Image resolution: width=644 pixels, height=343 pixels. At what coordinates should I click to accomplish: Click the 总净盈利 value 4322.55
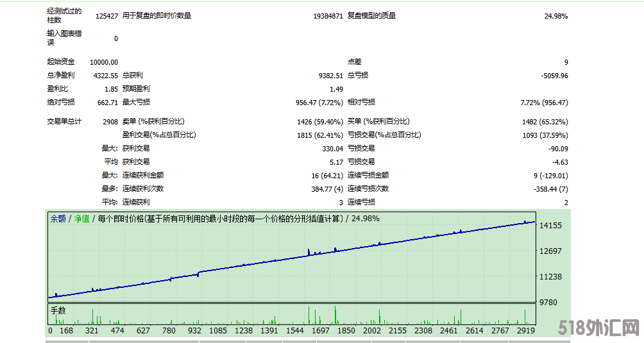[x=105, y=76]
